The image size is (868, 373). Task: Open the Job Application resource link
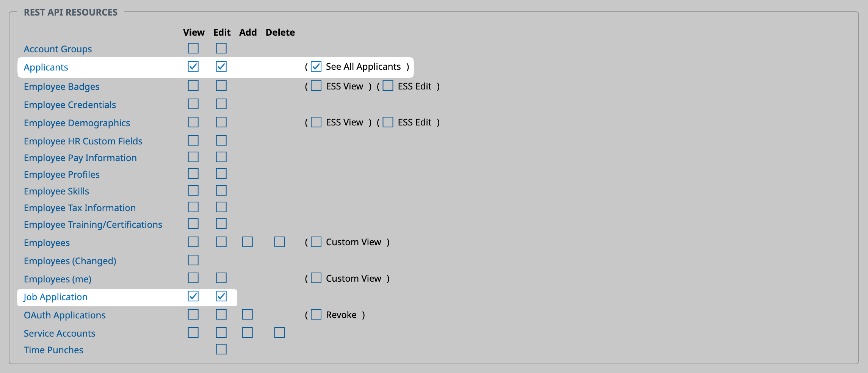point(55,297)
